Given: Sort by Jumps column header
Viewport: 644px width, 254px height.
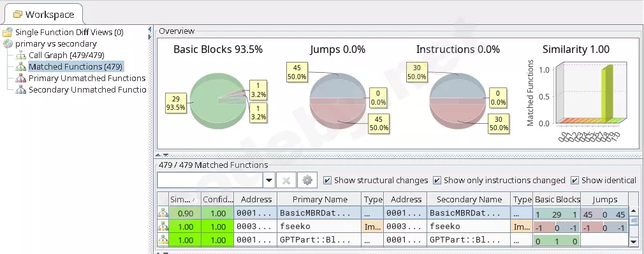Looking at the screenshot, I should 604,199.
